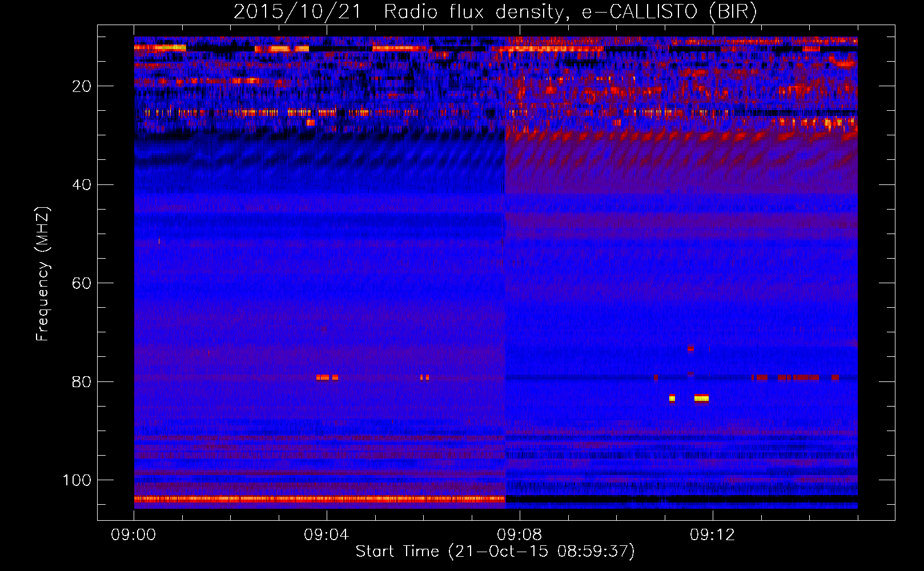Click the 20 frequency tick label

coord(82,86)
